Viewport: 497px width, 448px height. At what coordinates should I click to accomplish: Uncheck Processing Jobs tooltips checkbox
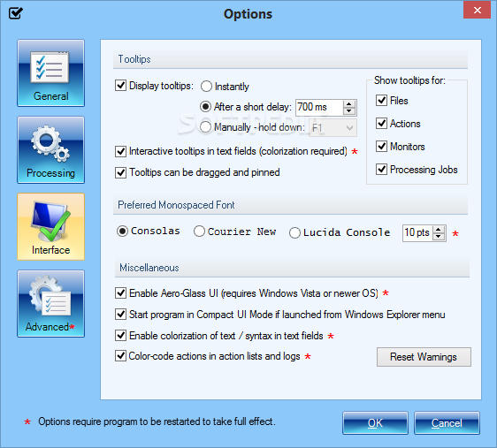point(381,170)
